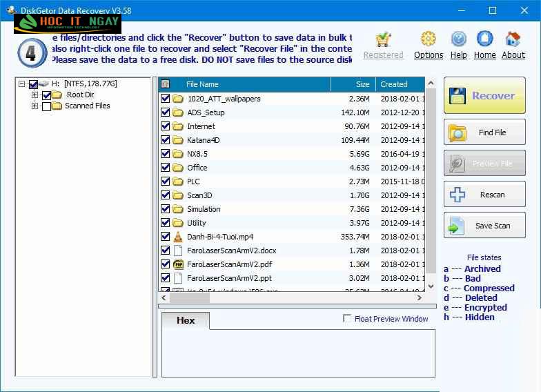Uncheck the ADS_Setup checkbox
This screenshot has height=392, width=541.
coord(166,112)
